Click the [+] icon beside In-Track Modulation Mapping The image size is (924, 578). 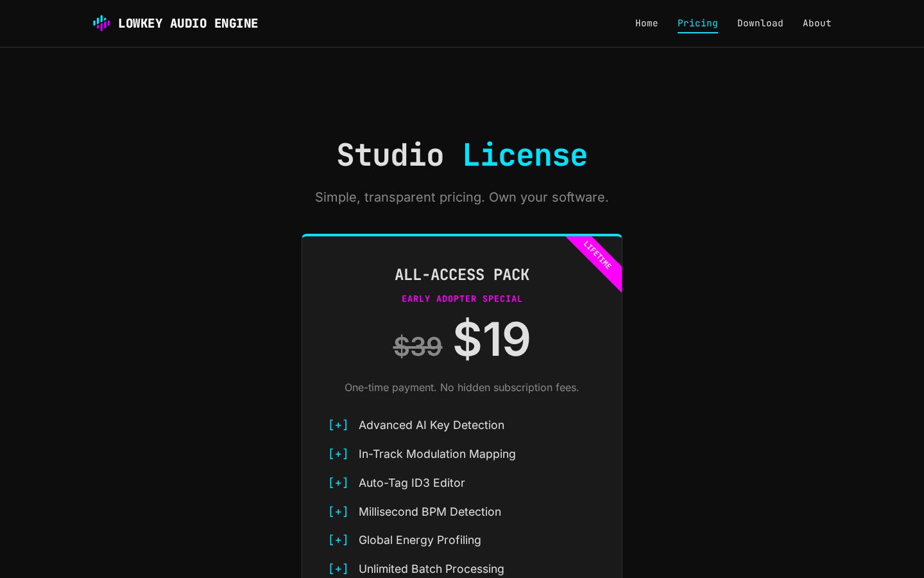pyautogui.click(x=338, y=454)
